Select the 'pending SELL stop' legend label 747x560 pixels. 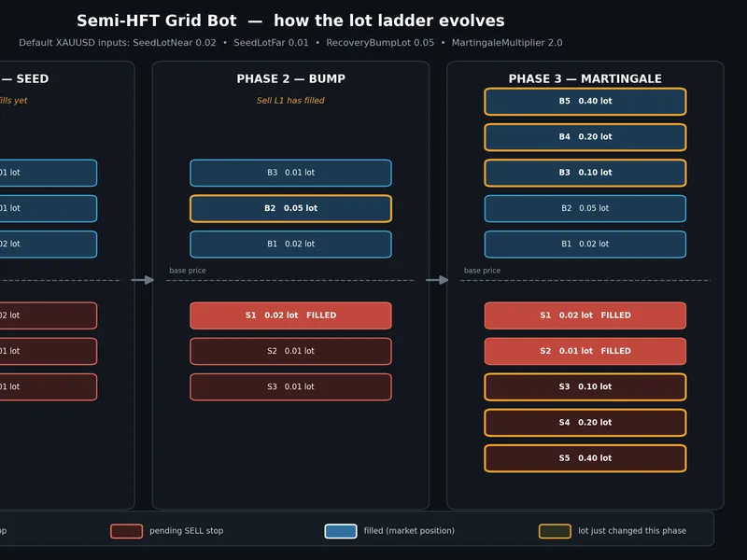point(186,530)
